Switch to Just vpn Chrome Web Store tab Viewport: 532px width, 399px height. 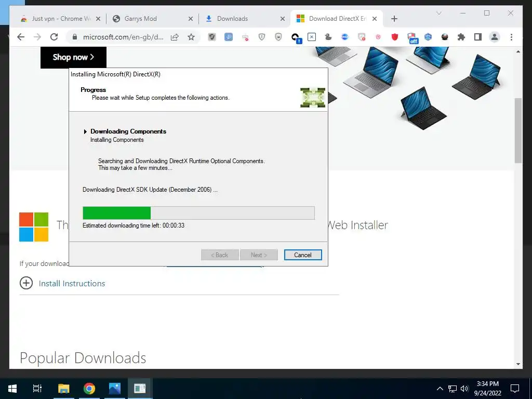tap(61, 19)
